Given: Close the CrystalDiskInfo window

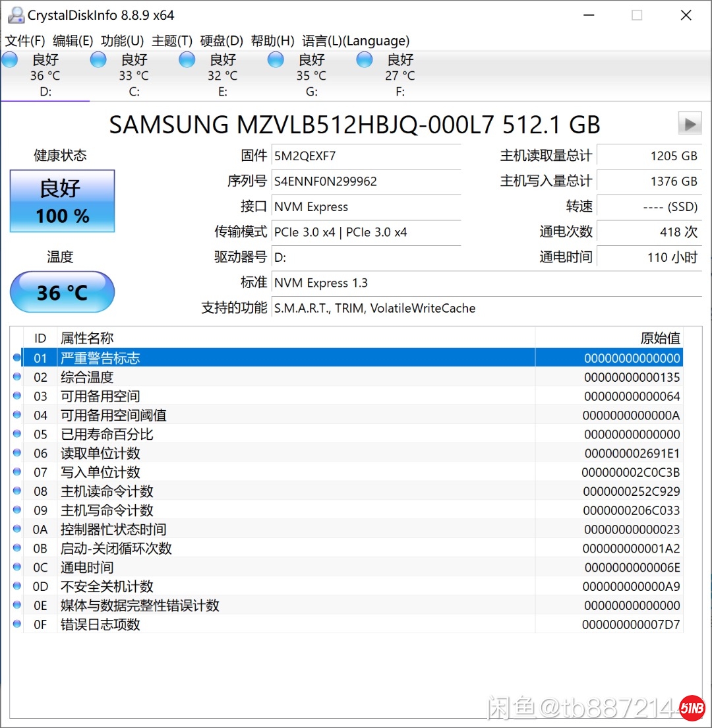Looking at the screenshot, I should point(686,15).
